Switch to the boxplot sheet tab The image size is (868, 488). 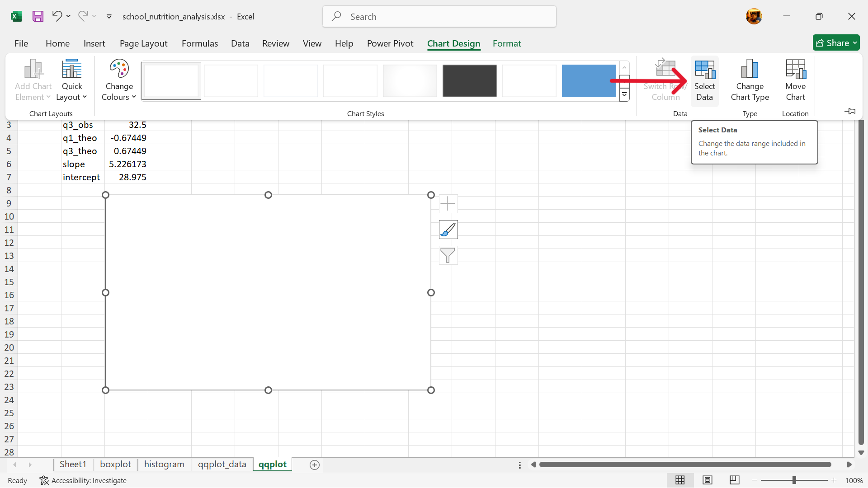point(115,465)
